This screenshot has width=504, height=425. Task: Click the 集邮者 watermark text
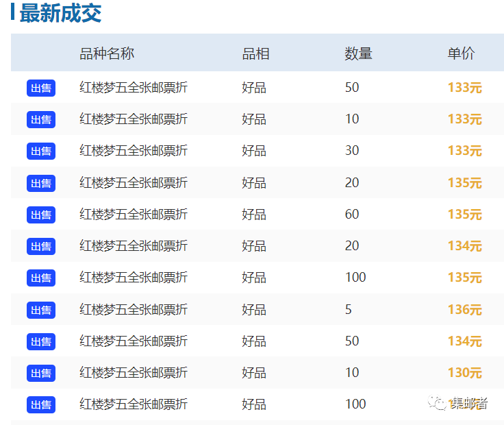tap(469, 404)
